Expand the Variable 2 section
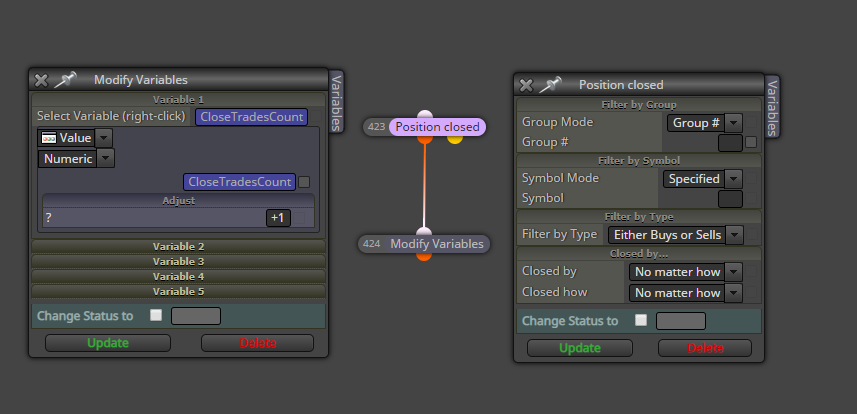857x414 pixels. pos(178,247)
